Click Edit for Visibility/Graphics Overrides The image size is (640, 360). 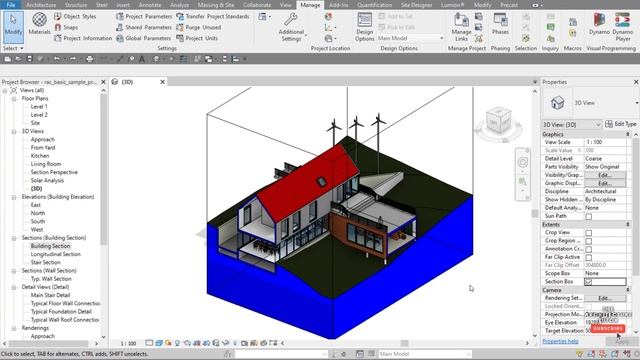point(604,175)
